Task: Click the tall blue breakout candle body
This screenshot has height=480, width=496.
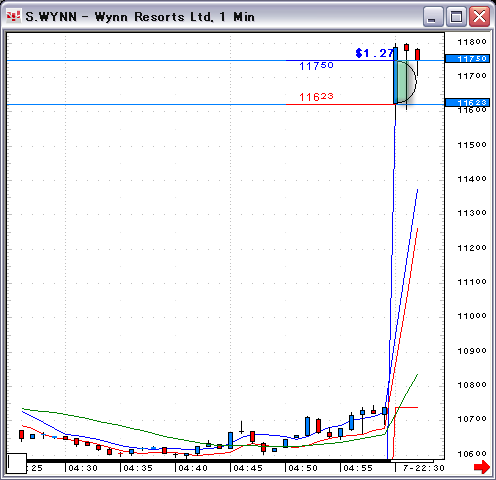Action: [396, 76]
